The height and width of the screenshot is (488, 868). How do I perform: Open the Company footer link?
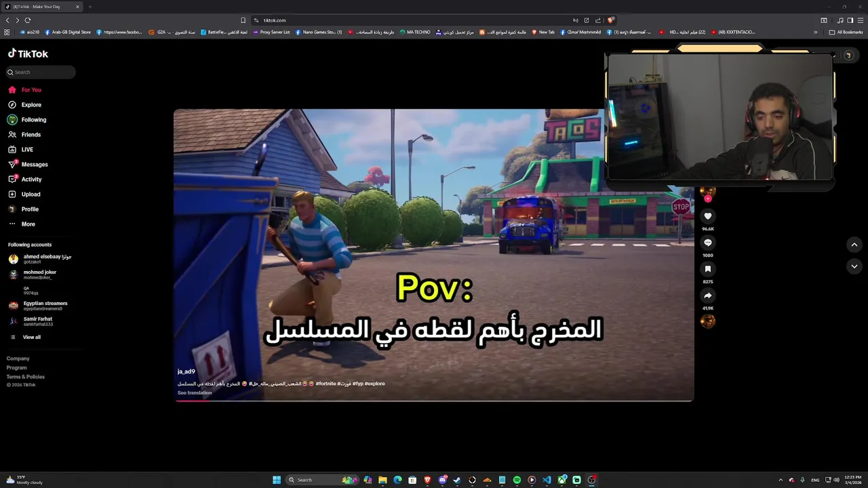(18, 359)
